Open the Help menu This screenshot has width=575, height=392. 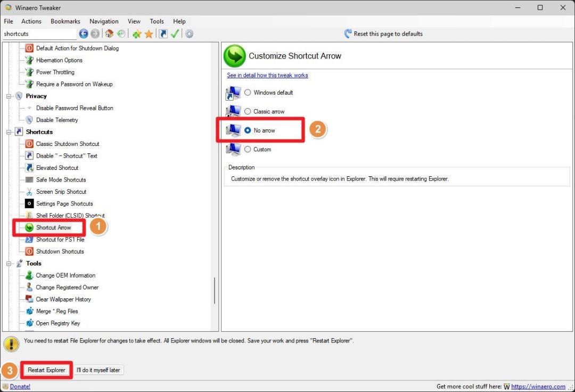tap(179, 21)
